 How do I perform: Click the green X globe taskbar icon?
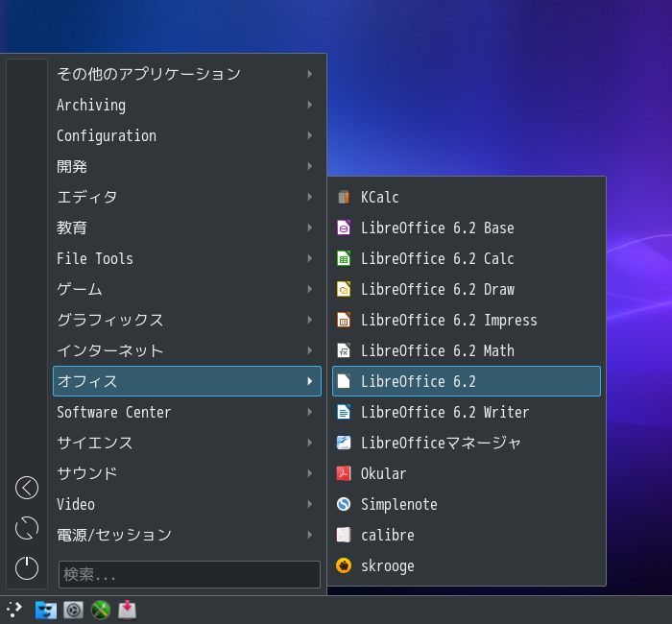point(101,610)
